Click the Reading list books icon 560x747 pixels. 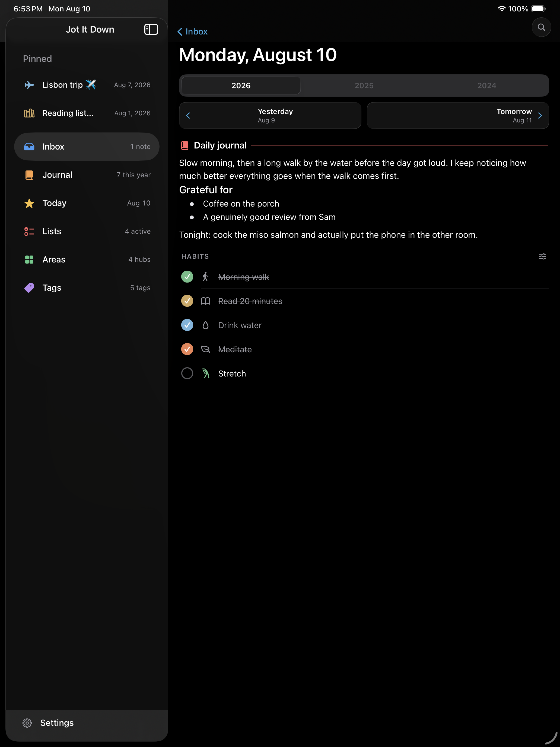[x=29, y=113]
